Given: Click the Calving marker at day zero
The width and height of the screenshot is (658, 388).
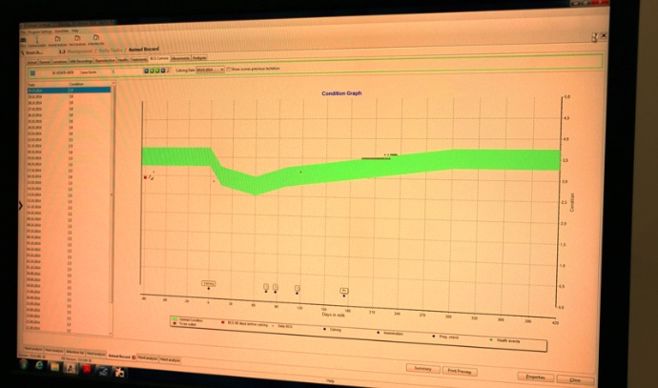Looking at the screenshot, I should click(x=208, y=284).
